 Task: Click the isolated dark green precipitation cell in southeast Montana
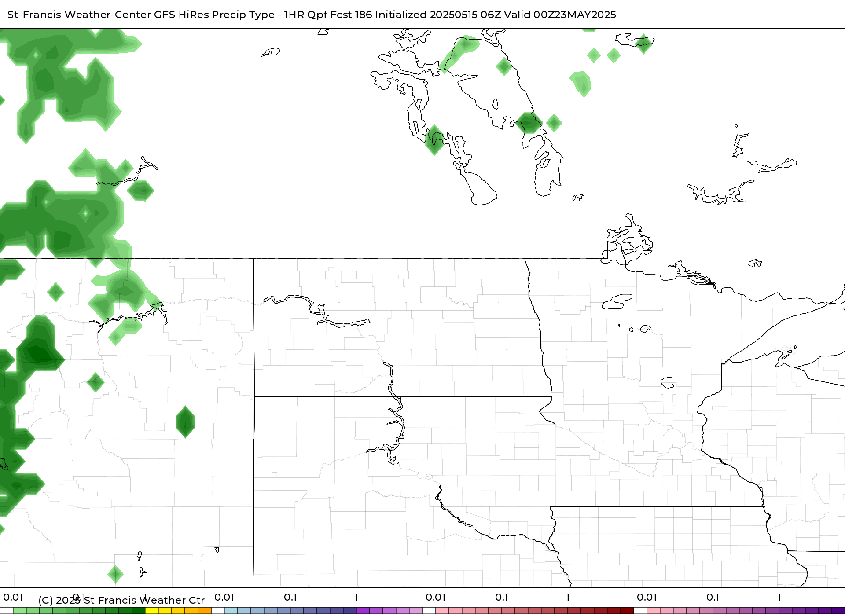click(x=185, y=422)
